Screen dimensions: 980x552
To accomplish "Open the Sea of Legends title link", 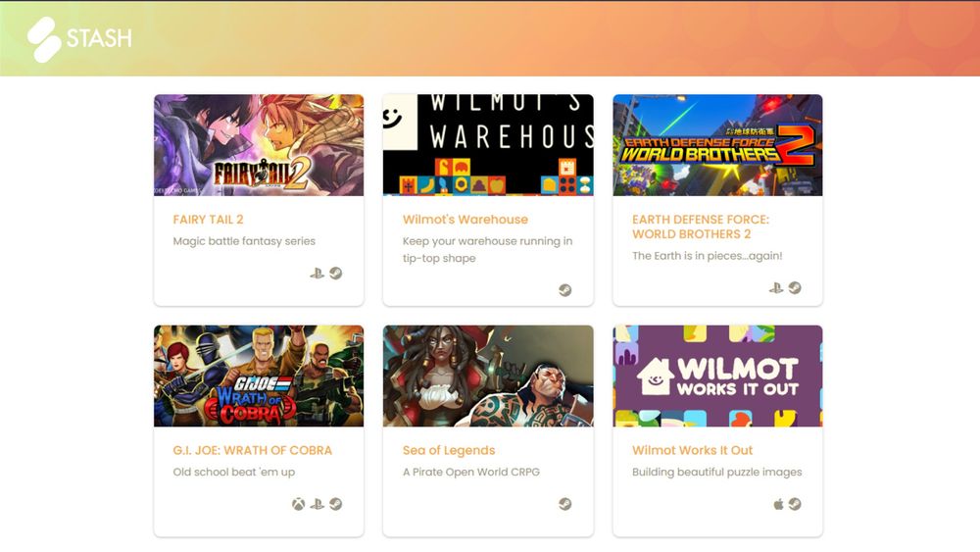I will [449, 450].
